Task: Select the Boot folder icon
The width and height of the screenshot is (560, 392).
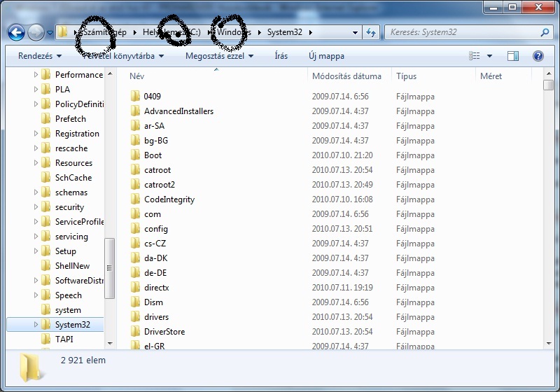Action: click(x=135, y=155)
